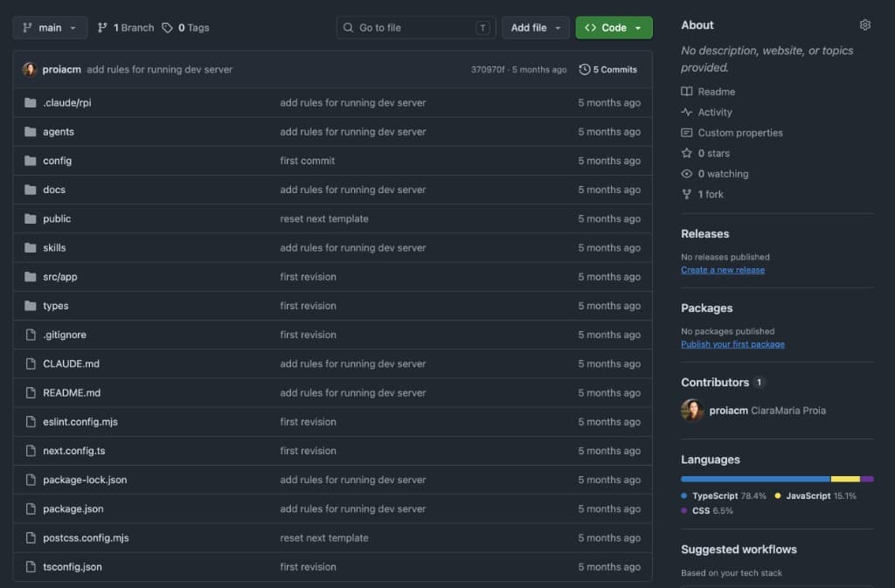Click the proiacm avatar in commit header
Viewport: 895px width, 588px height.
point(29,69)
